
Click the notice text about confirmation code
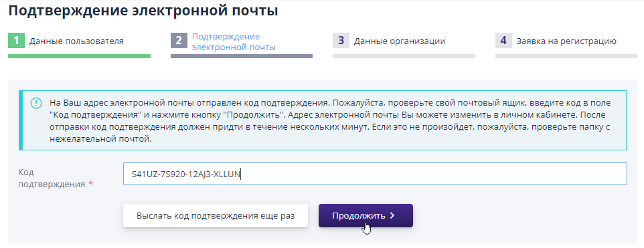click(x=330, y=121)
